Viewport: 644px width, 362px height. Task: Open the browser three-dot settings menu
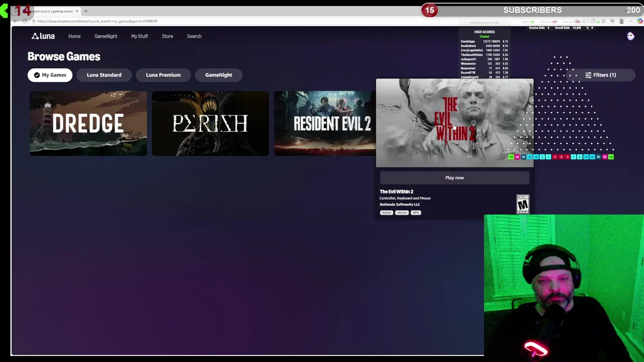(x=631, y=21)
